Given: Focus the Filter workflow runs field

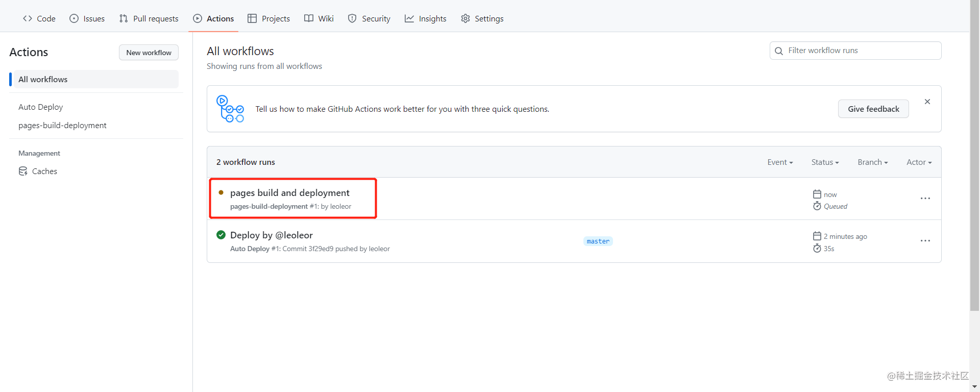Looking at the screenshot, I should click(x=855, y=51).
